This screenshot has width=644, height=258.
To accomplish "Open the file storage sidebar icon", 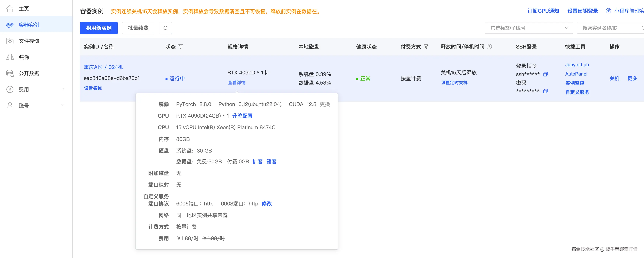I will 10,41.
